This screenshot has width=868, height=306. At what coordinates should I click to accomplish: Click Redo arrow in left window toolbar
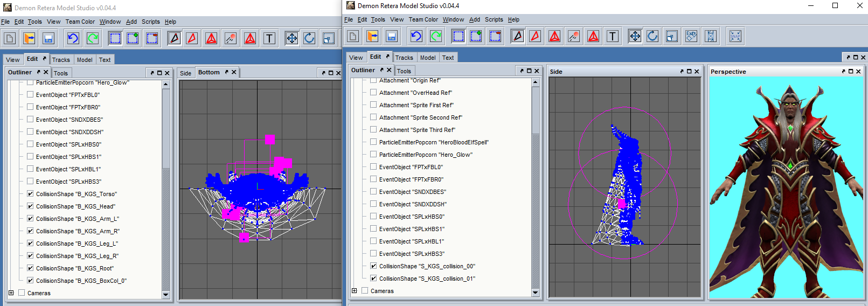pos(93,38)
